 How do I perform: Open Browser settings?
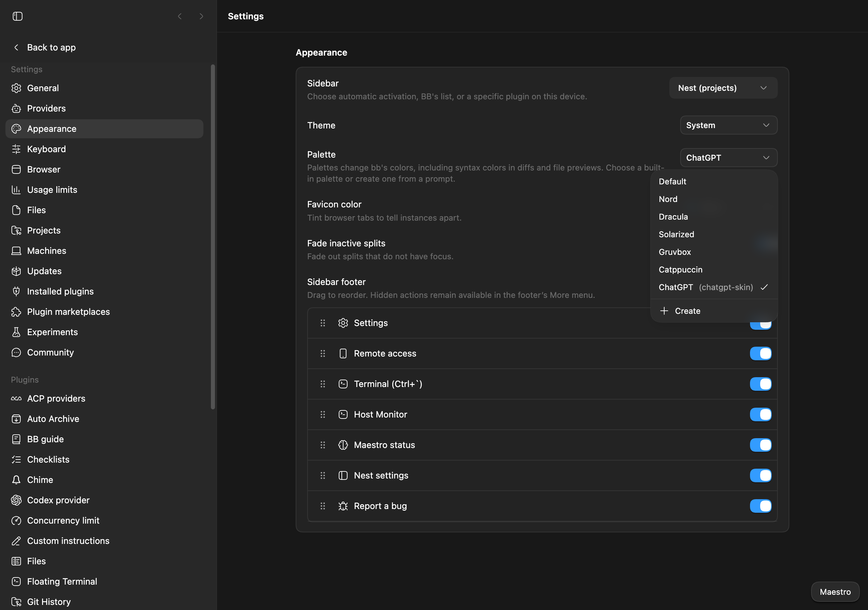click(x=104, y=169)
